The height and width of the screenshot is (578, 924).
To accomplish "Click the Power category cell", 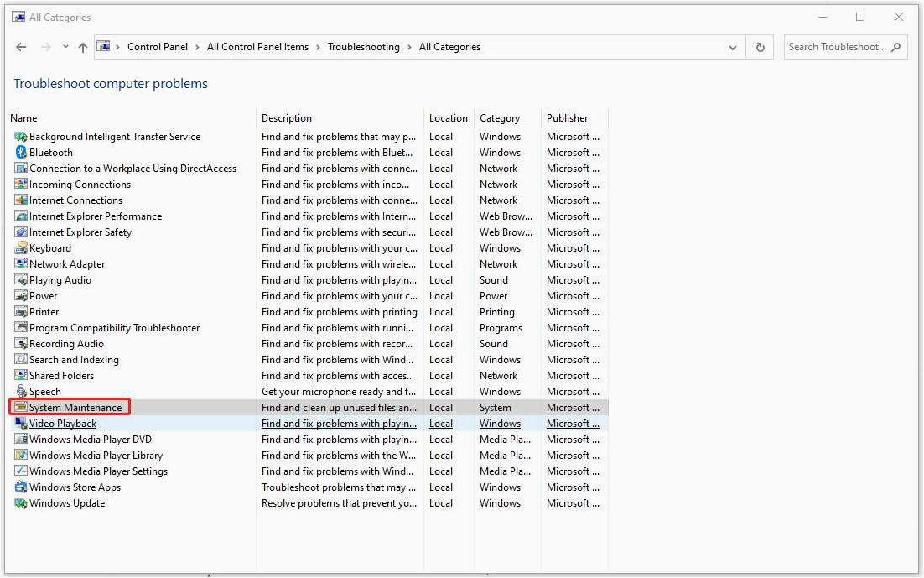I will click(x=493, y=296).
